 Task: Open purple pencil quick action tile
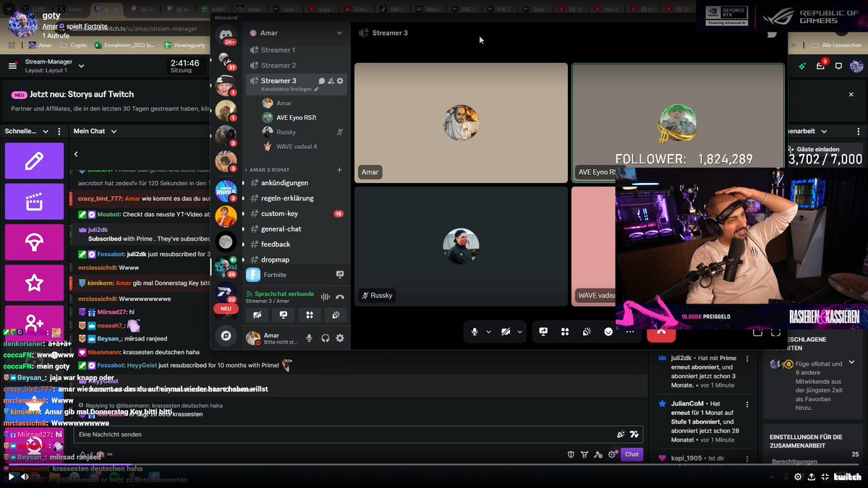coord(34,161)
